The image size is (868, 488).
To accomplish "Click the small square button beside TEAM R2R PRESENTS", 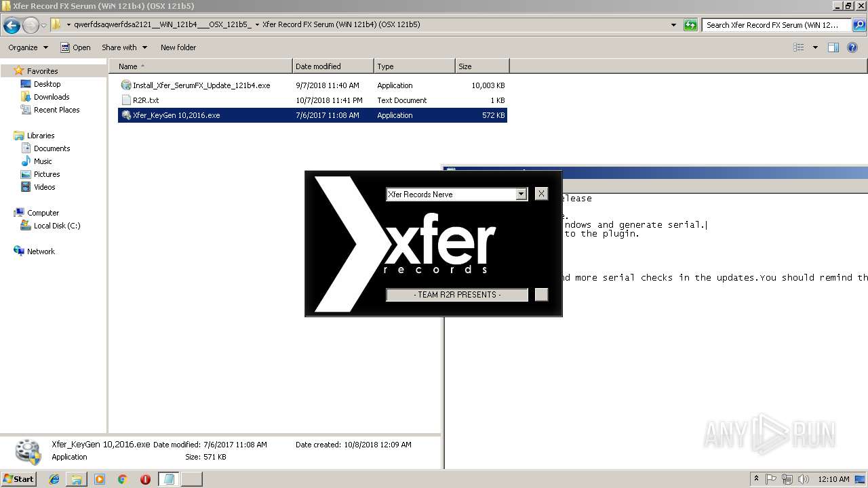I will coord(541,295).
